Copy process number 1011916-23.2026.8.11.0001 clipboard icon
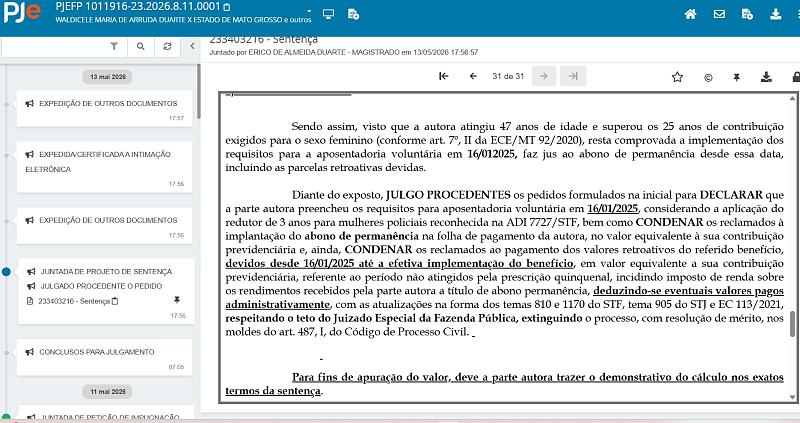The width and height of the screenshot is (800, 423). [x=227, y=7]
